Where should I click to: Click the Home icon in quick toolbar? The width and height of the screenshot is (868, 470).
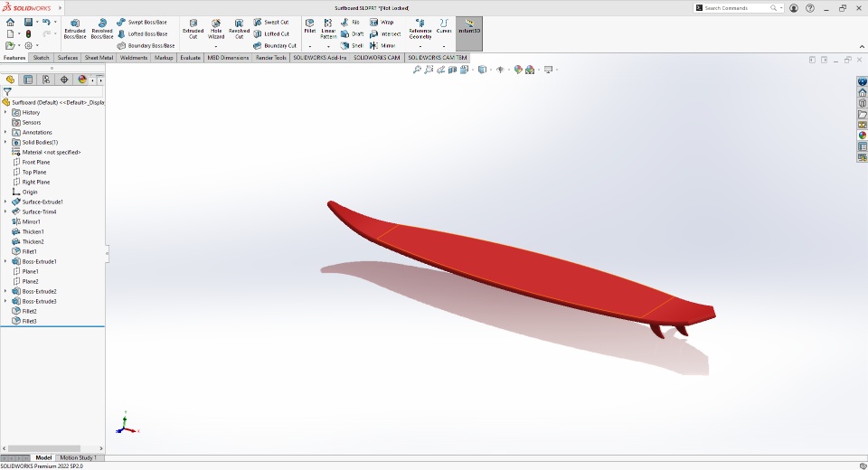pos(10,22)
